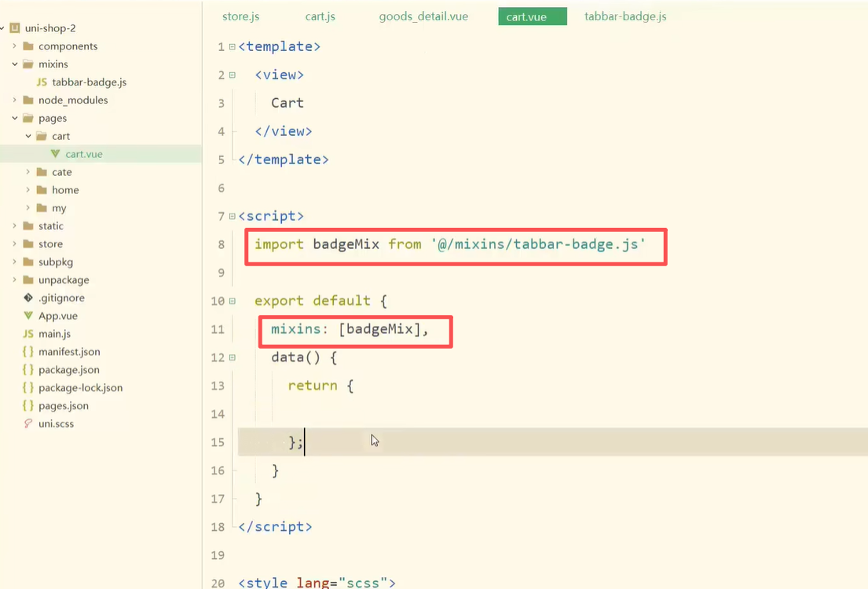Click the subpkg folder icon
The height and width of the screenshot is (589, 868).
[x=28, y=262]
